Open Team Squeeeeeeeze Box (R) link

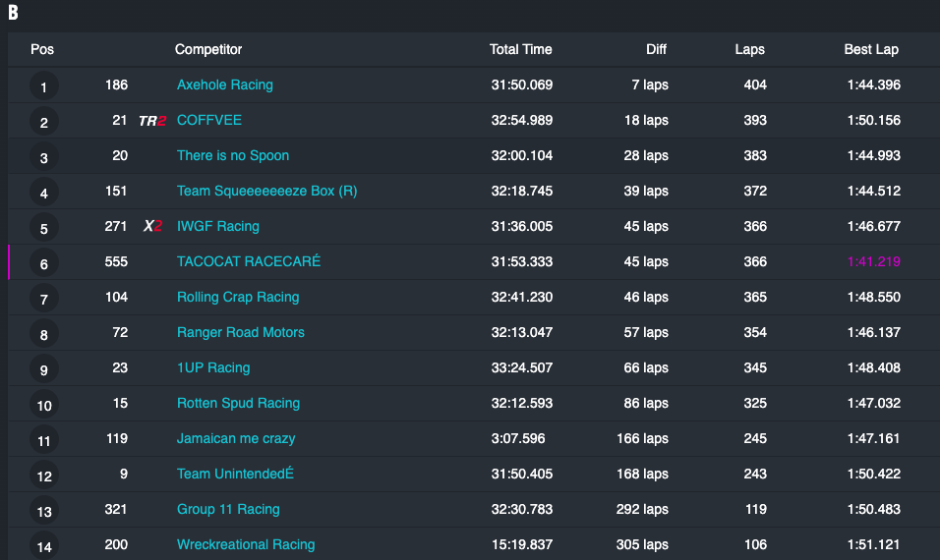point(266,191)
